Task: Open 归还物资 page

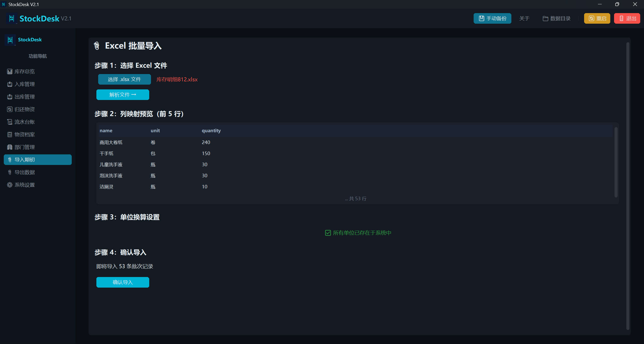Action: click(x=38, y=109)
